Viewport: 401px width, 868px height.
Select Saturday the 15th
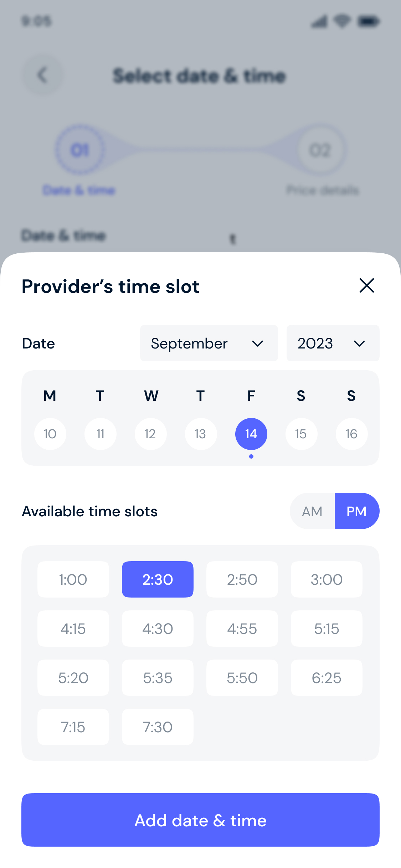click(301, 434)
